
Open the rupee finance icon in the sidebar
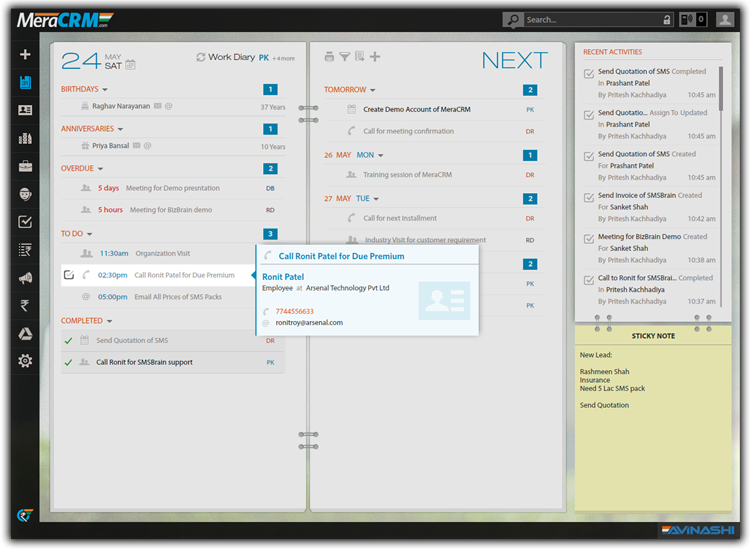click(x=25, y=305)
